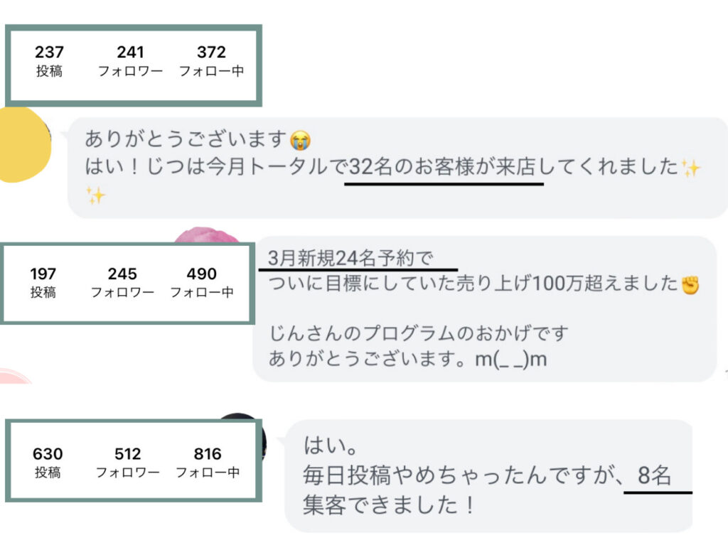Image resolution: width=728 pixels, height=560 pixels.
Task: Click the underlined 3月新規24名予約で text
Action: [350, 258]
